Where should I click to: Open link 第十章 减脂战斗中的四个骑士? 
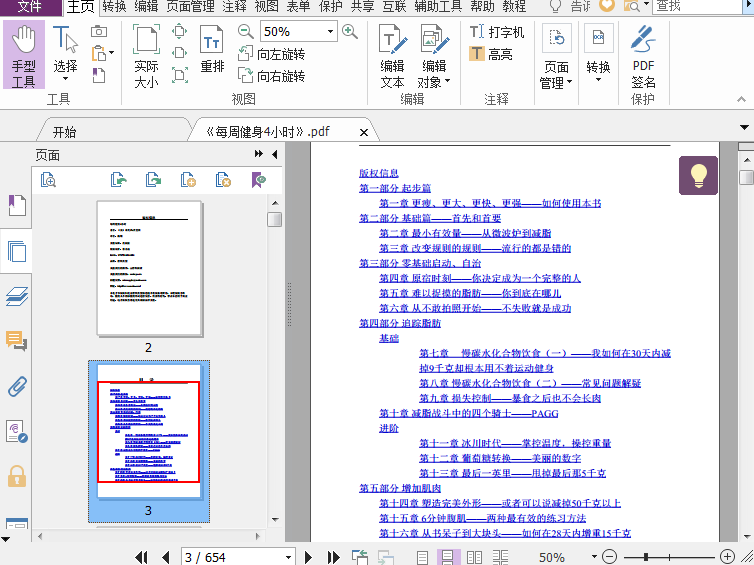click(x=468, y=413)
